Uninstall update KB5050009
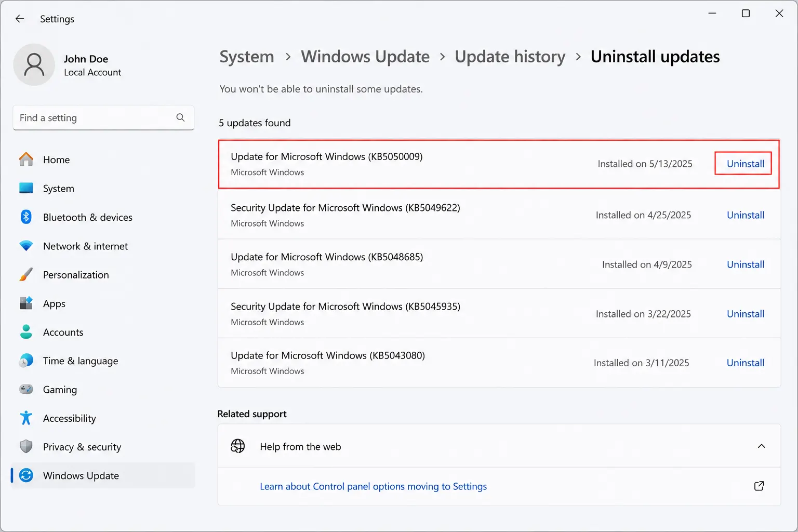Screen dimensions: 798x532 (x=745, y=164)
